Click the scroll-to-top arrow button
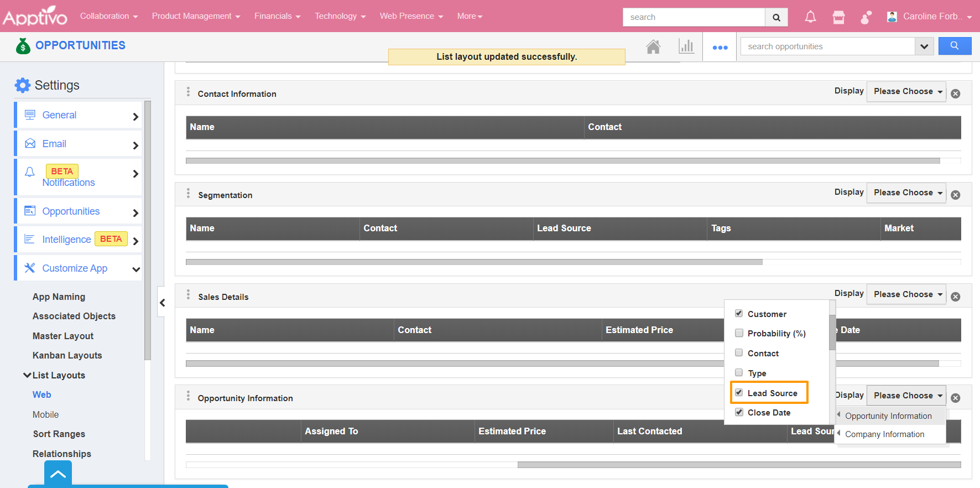 click(58, 474)
